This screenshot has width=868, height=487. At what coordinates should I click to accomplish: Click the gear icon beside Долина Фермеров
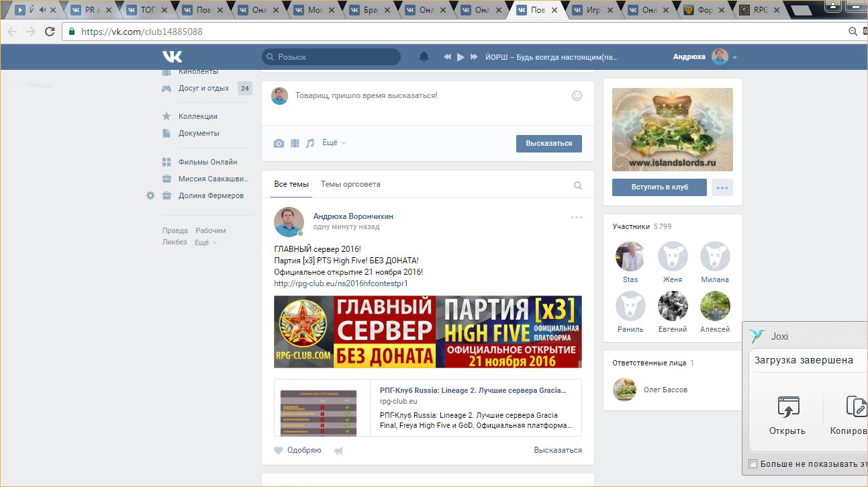coord(150,195)
